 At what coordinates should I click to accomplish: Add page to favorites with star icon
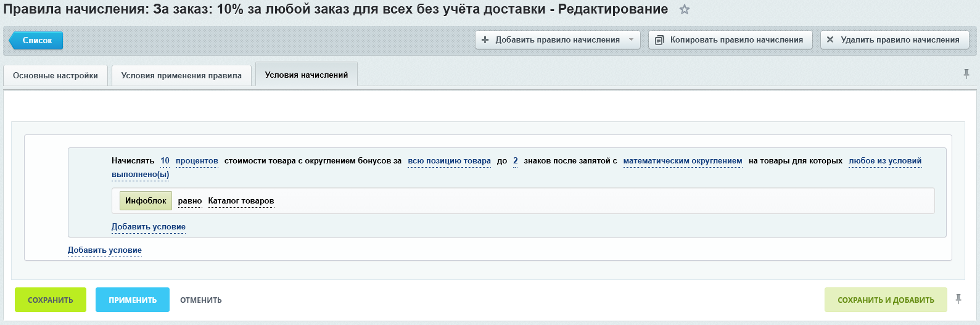684,10
